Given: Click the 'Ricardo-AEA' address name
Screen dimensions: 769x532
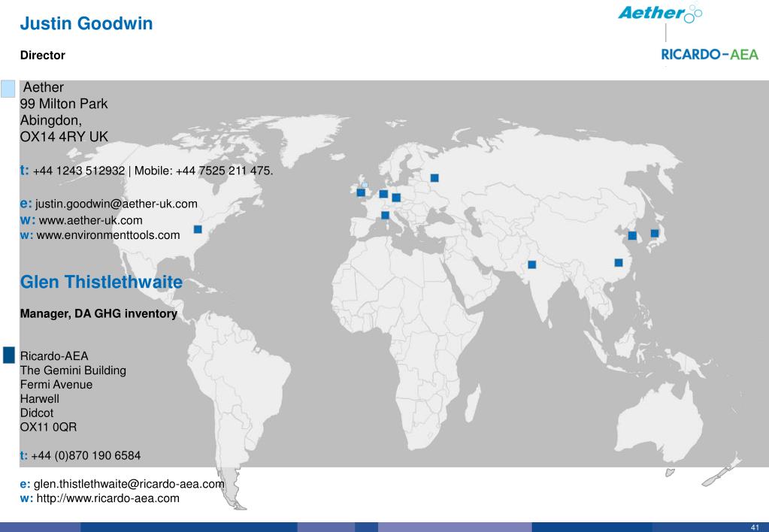Looking at the screenshot, I should [54, 356].
